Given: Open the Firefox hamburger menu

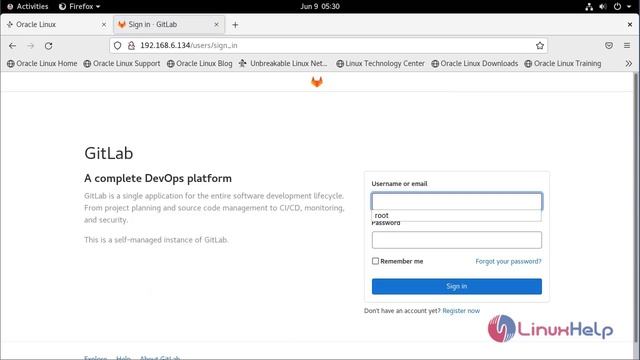Looking at the screenshot, I should tap(627, 46).
